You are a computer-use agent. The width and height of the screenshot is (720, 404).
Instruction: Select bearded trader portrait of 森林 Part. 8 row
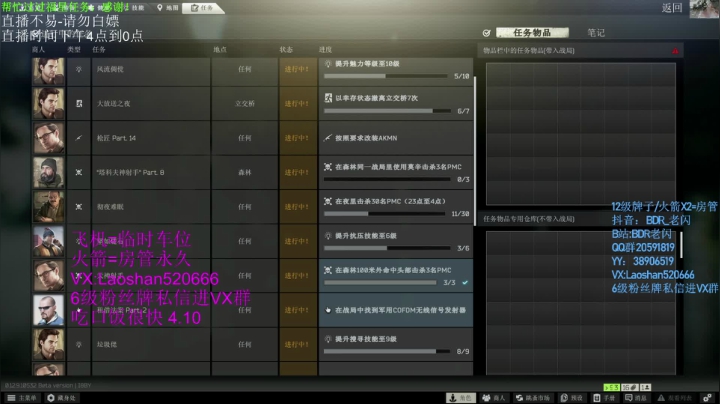pos(48,172)
